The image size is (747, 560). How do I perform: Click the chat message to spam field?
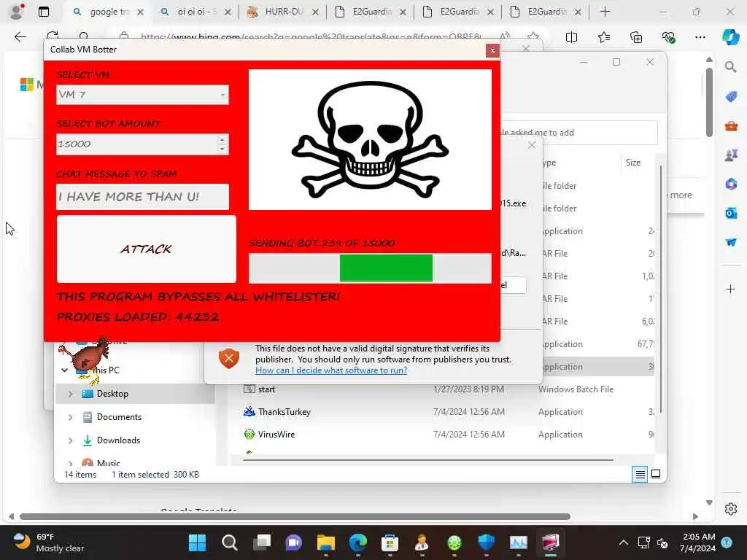click(142, 197)
